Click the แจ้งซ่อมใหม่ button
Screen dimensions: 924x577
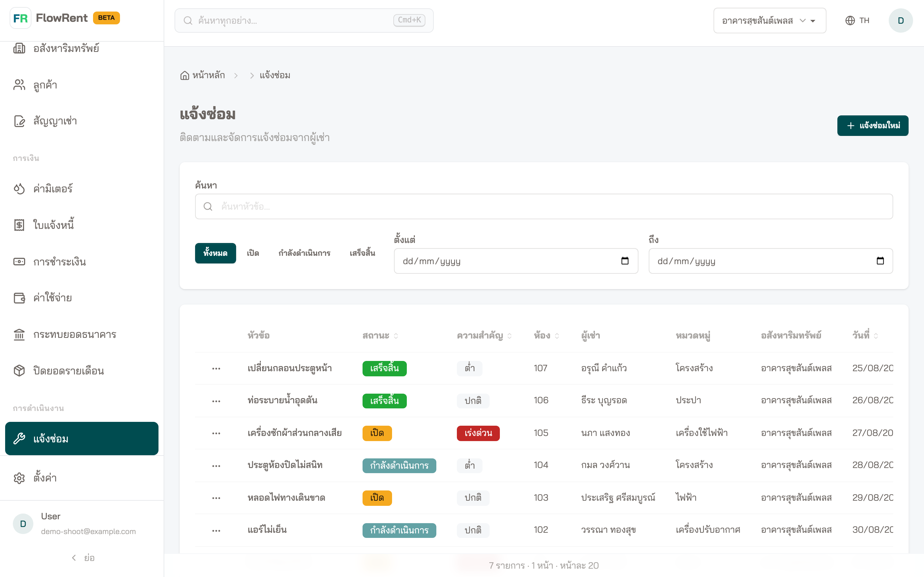click(x=873, y=126)
